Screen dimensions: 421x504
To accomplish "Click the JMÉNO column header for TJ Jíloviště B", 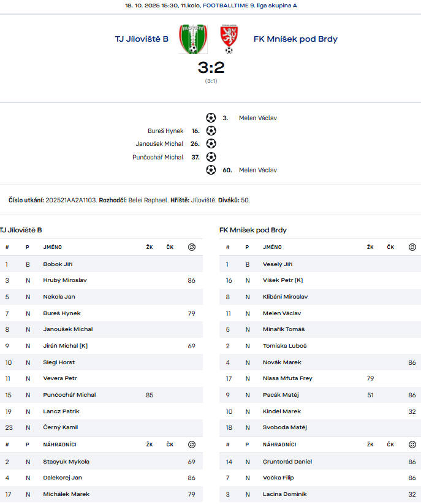I will pyautogui.click(x=52, y=247).
